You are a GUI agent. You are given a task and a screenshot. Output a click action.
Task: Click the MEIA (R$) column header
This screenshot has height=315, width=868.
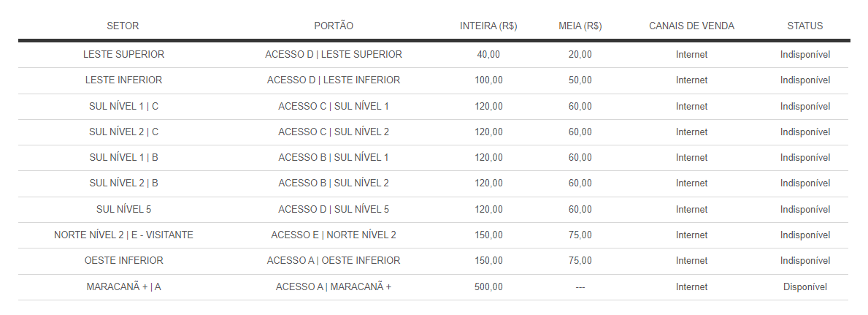(x=580, y=26)
